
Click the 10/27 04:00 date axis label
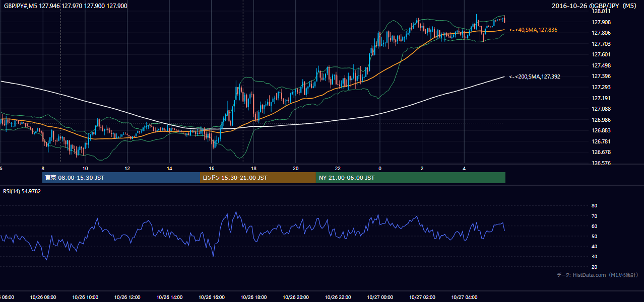(x=464, y=297)
